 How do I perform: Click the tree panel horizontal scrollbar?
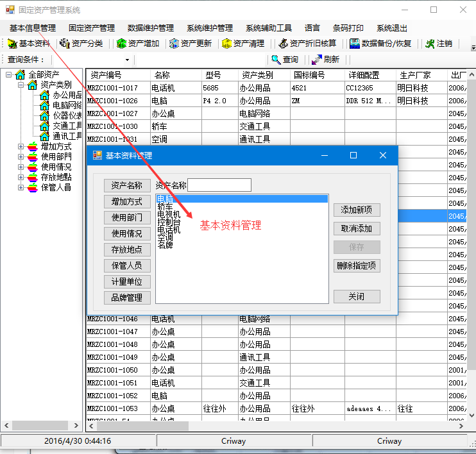[x=42, y=426]
